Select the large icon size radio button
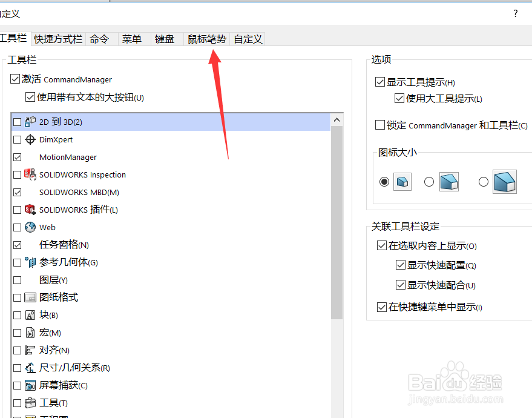The width and height of the screenshot is (532, 418). [x=483, y=182]
